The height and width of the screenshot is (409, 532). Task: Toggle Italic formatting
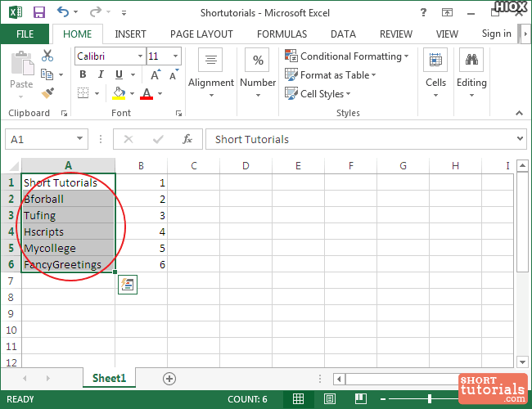[x=101, y=74]
